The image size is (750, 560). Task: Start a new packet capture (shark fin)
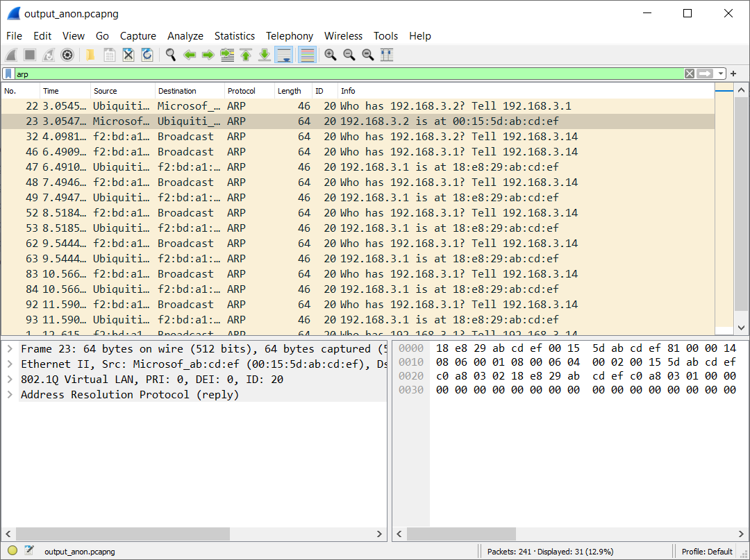coord(12,55)
